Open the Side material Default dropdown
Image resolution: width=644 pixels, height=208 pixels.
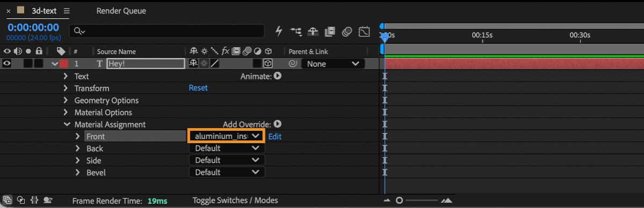coord(227,160)
